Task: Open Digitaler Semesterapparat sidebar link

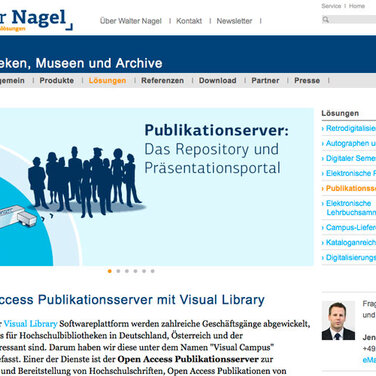Action: click(x=351, y=158)
